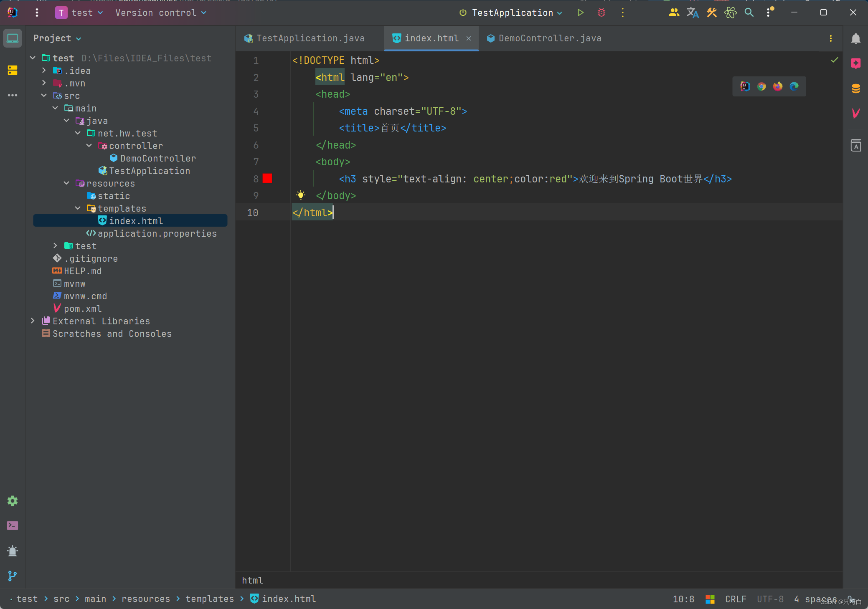Preview page in built-in browser
868x609 pixels.
click(745, 86)
